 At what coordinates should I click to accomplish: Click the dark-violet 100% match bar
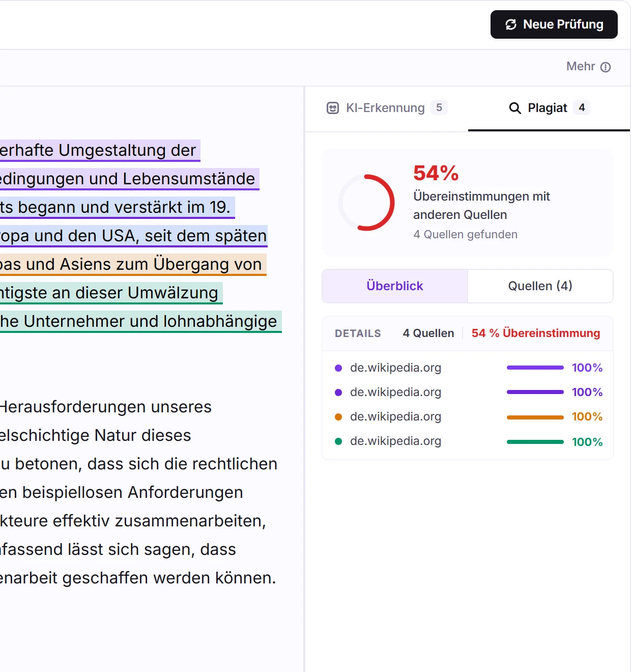point(535,392)
